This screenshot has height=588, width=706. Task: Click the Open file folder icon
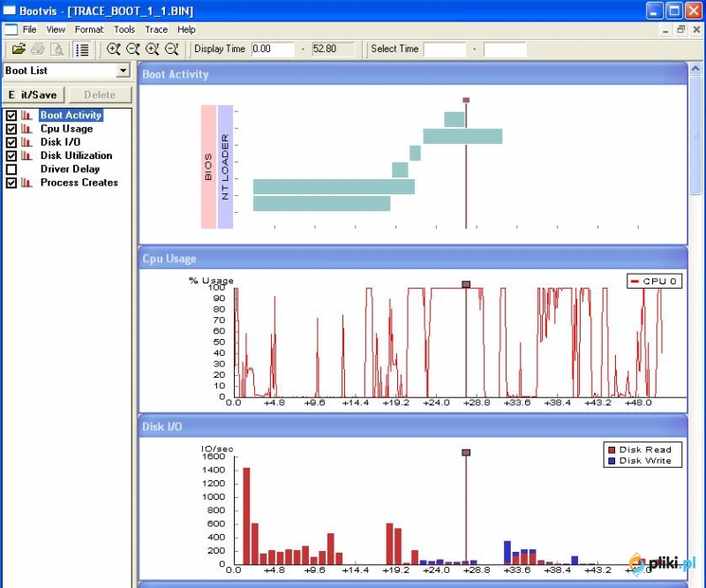[19, 49]
